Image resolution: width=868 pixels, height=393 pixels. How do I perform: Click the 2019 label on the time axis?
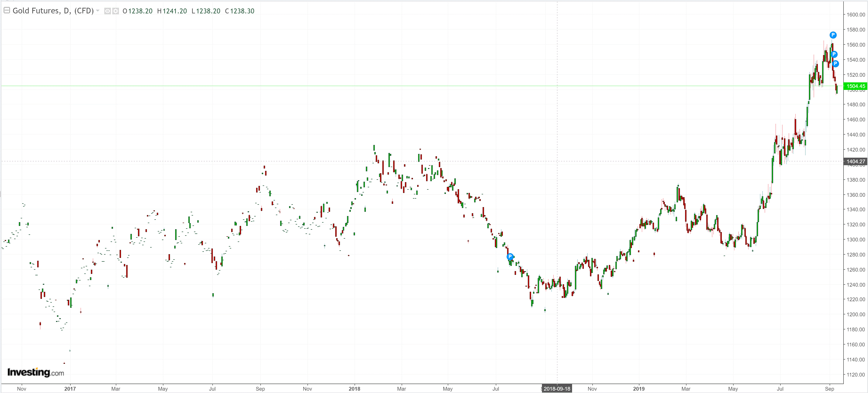tap(638, 389)
